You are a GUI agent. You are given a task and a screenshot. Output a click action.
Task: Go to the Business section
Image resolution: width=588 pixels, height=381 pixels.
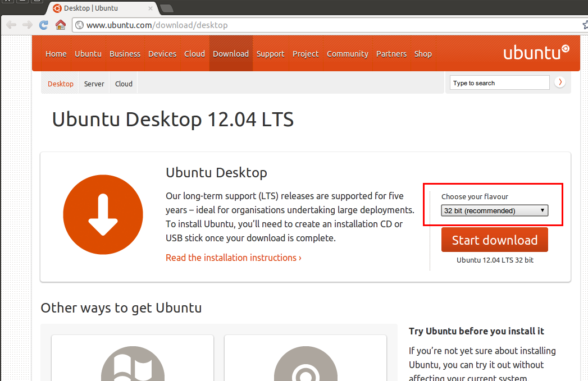[x=125, y=54]
